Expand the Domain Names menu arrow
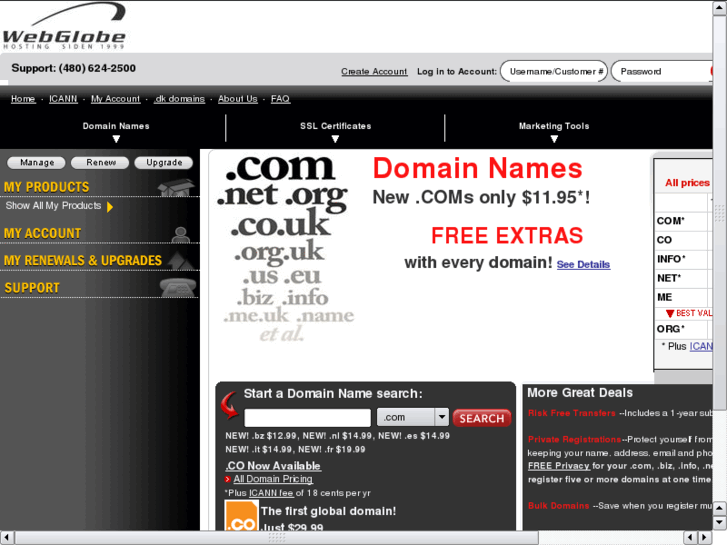The width and height of the screenshot is (727, 545). click(116, 139)
